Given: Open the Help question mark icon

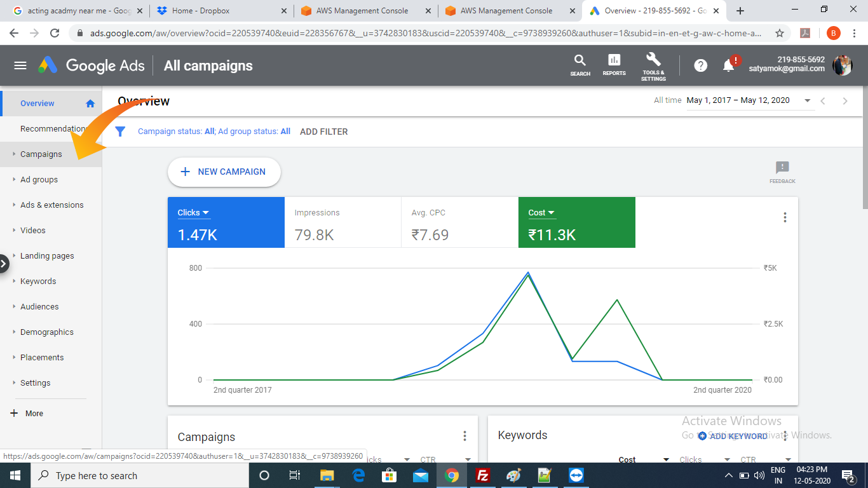Looking at the screenshot, I should click(701, 65).
